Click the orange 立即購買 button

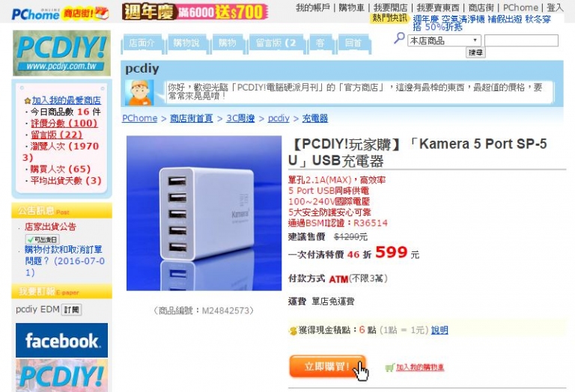pyautogui.click(x=327, y=367)
